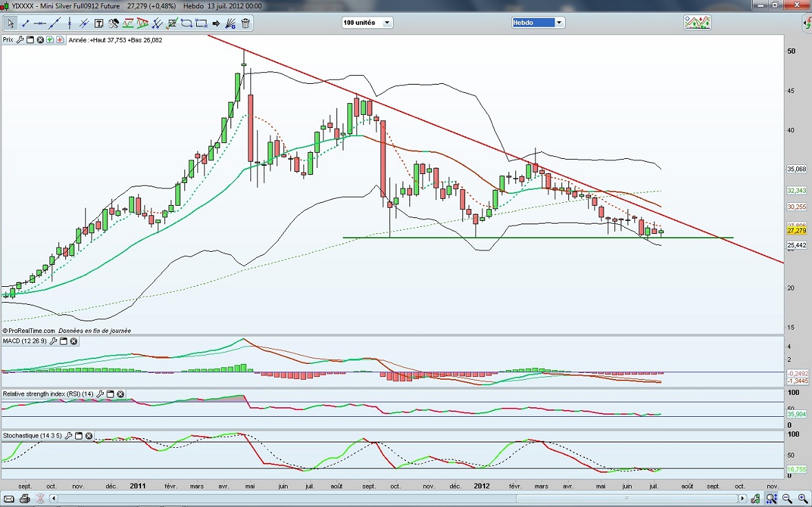Viewport: 812px width, 507px height.
Task: Open MACD indicator wrench settings
Action: click(x=52, y=341)
